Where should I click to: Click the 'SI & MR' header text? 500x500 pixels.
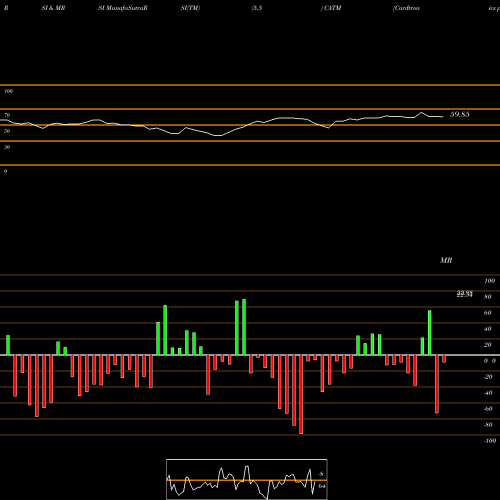(53, 8)
